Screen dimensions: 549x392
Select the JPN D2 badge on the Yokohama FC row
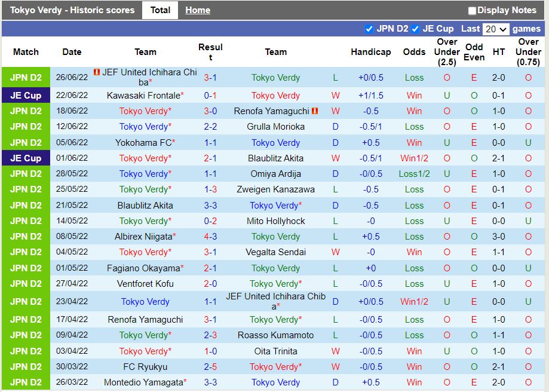[x=26, y=143]
